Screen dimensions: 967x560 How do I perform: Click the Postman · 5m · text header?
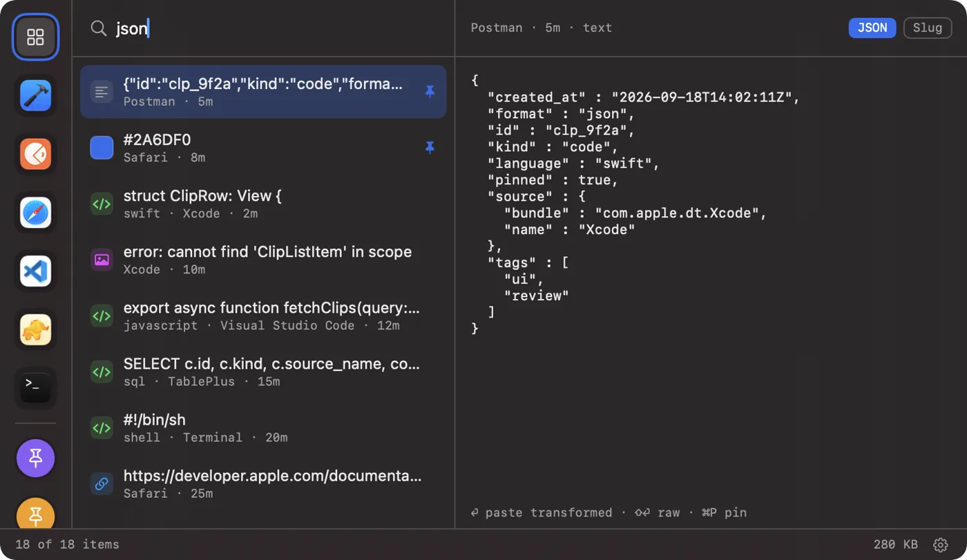pos(542,28)
